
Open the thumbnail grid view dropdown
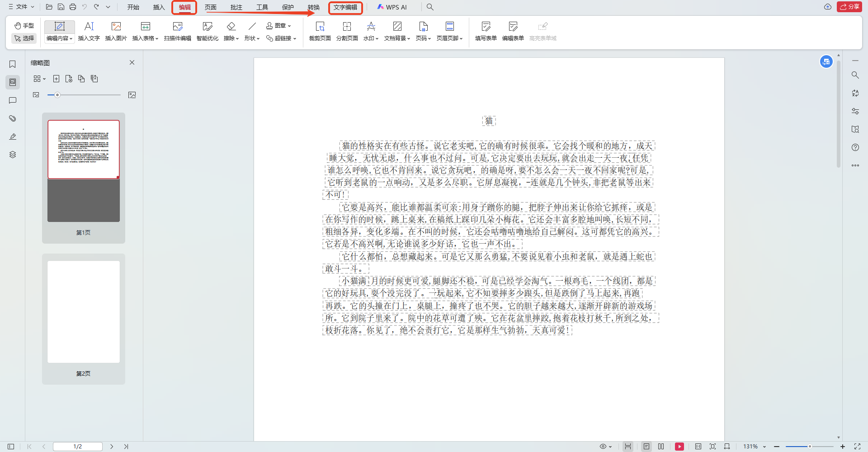39,79
